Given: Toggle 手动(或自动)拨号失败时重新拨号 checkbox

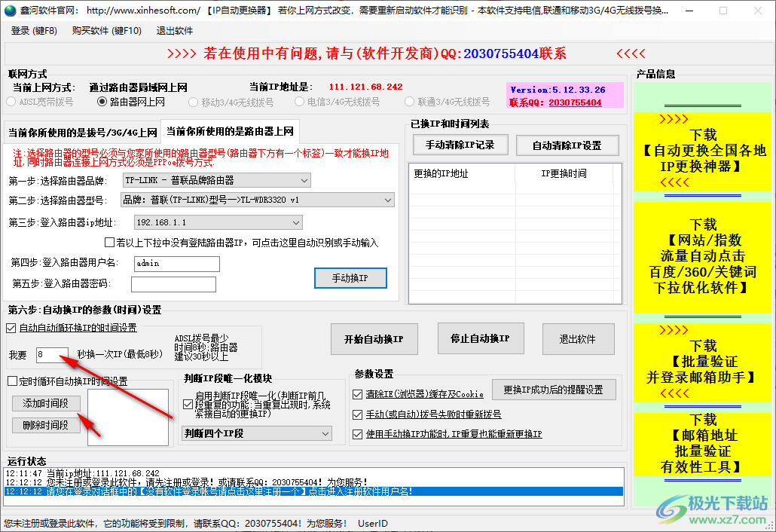Looking at the screenshot, I should [357, 414].
